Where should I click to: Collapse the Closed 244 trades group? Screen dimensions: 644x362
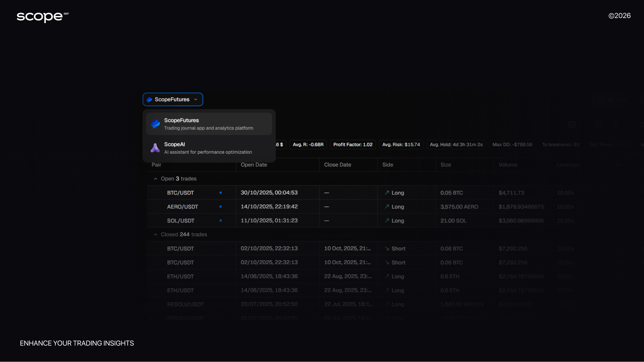156,235
